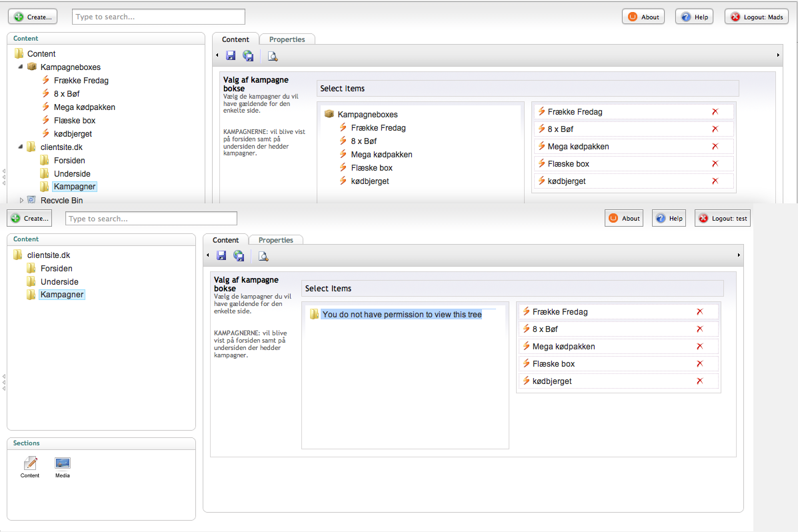Open the Content section pencil icon
This screenshot has height=532, width=798.
(x=30, y=463)
